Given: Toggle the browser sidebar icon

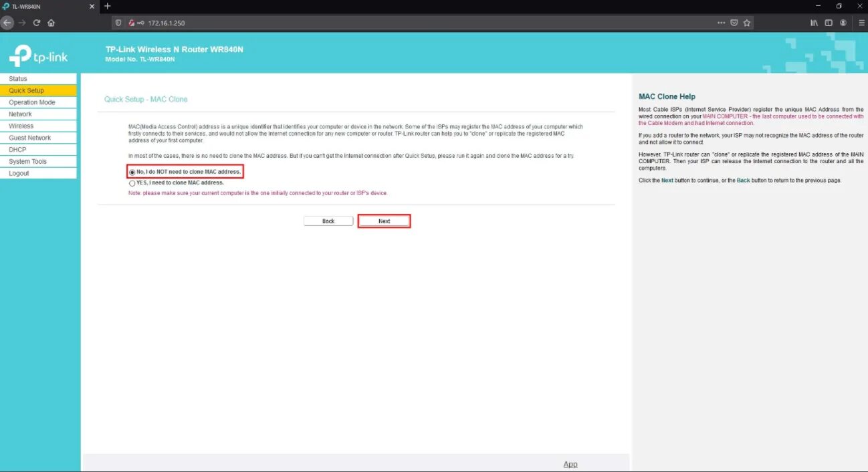Looking at the screenshot, I should [829, 23].
